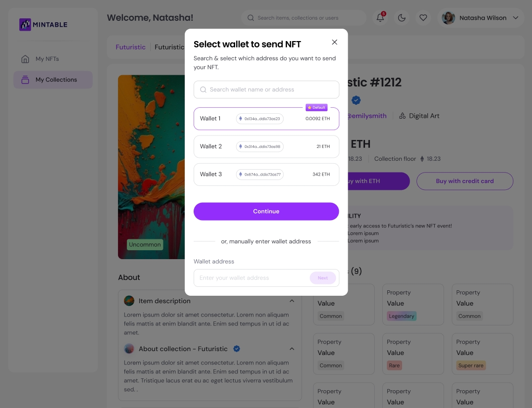Screen dimensions: 532x408
Task: Toggle dark mode moon icon
Action: 402,18
